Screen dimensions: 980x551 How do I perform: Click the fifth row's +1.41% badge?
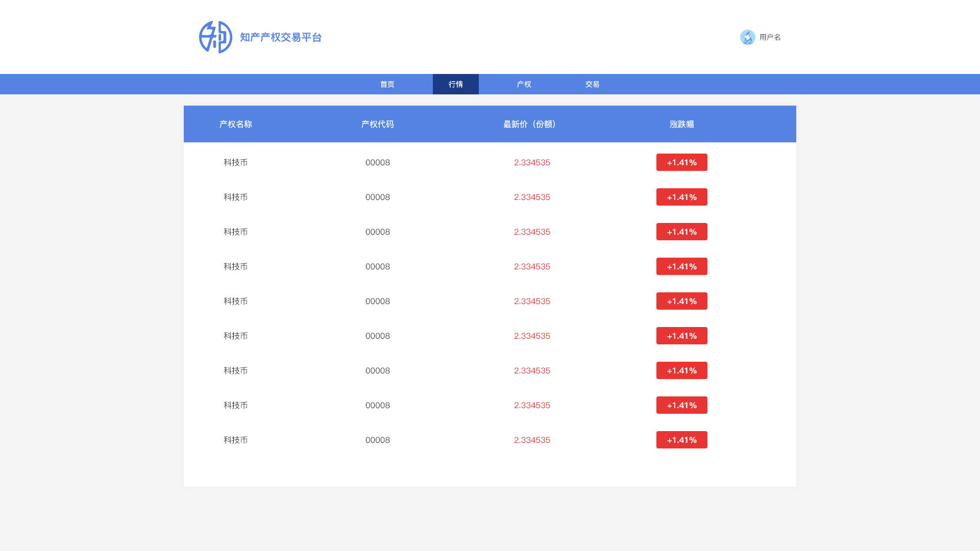(681, 301)
